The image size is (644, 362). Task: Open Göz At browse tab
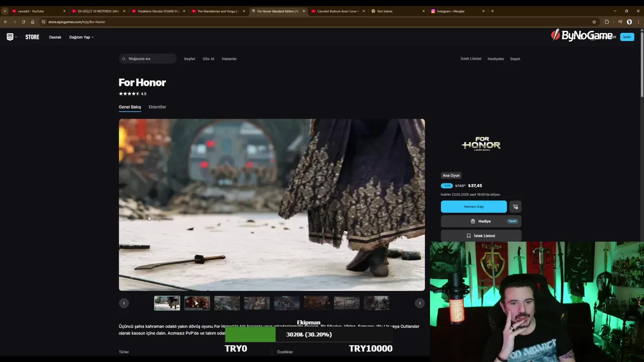208,59
